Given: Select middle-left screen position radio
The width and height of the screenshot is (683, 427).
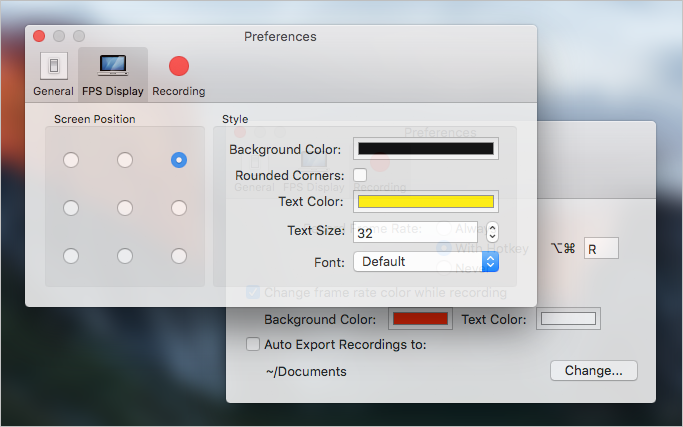Looking at the screenshot, I should (71, 208).
